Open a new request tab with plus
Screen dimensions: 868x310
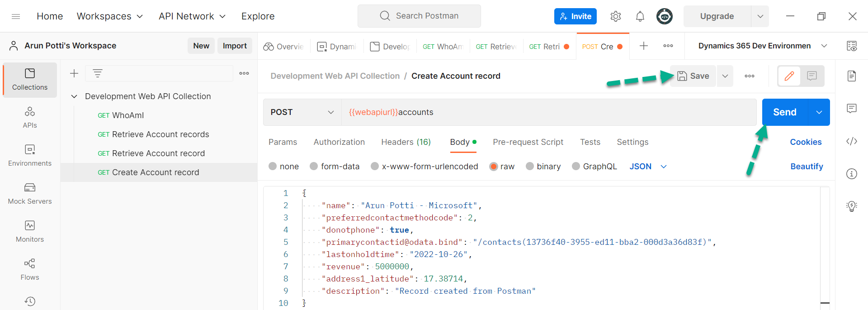pos(644,46)
